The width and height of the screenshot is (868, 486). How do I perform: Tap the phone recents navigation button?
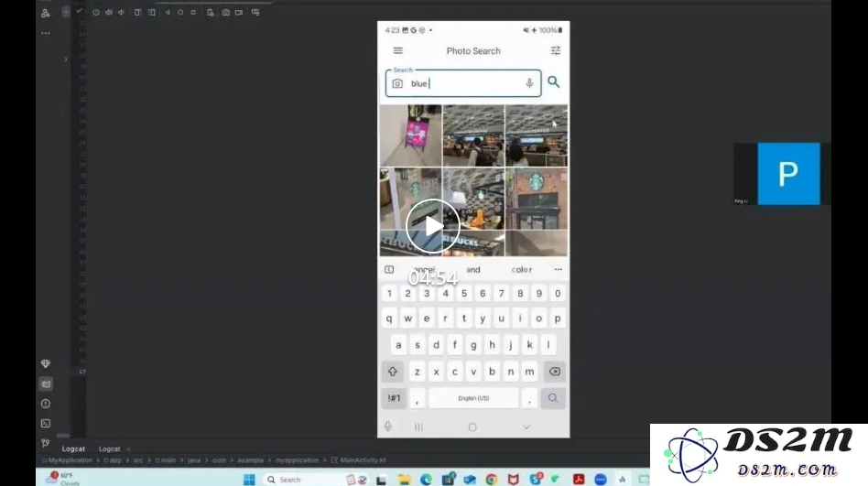click(418, 427)
